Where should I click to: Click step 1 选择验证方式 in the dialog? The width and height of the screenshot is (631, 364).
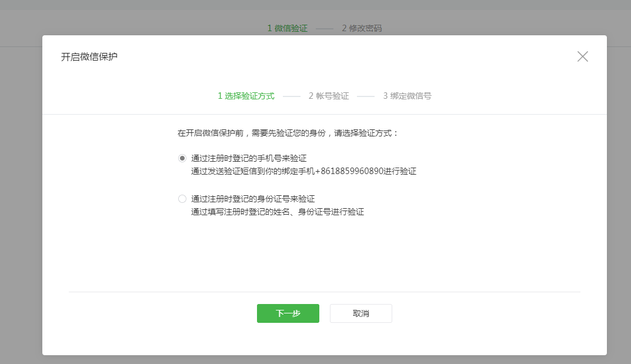coord(246,96)
